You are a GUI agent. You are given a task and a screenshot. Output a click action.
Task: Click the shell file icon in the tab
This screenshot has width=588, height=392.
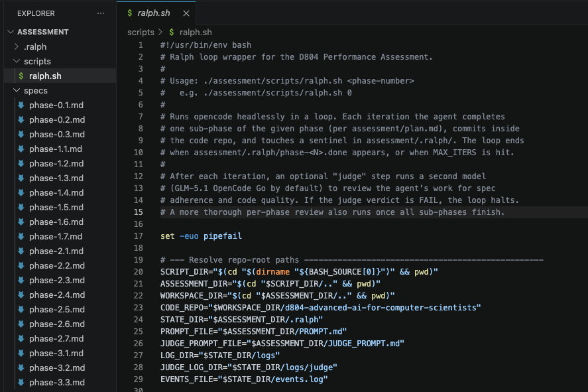tap(129, 13)
